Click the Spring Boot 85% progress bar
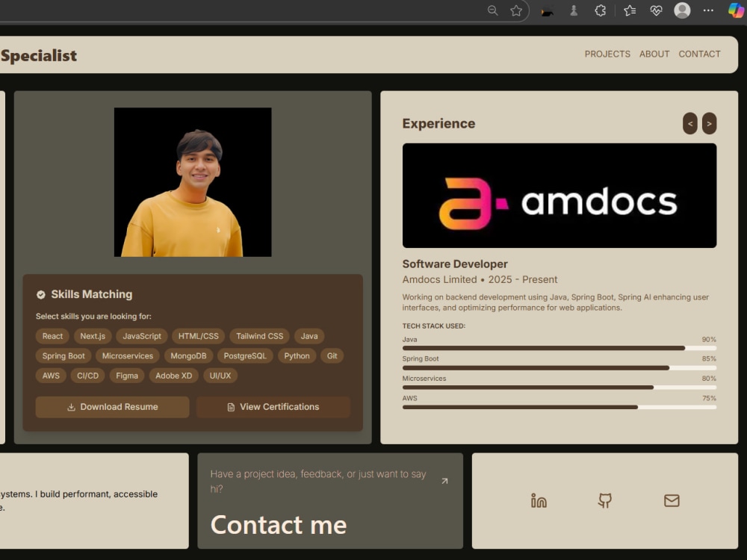The height and width of the screenshot is (560, 747). [x=560, y=368]
